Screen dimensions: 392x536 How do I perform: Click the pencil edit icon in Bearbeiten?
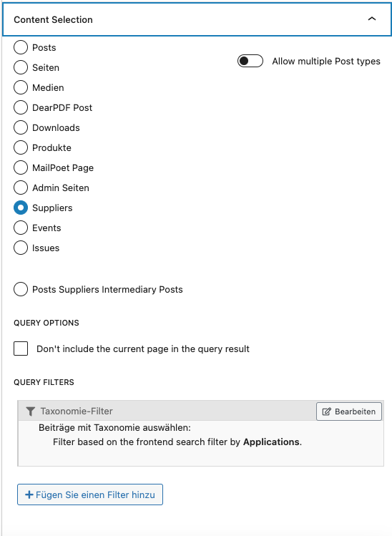click(x=326, y=411)
